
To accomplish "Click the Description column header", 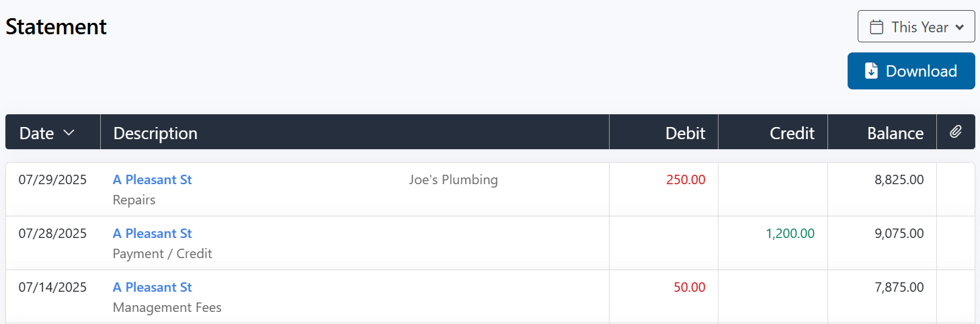I will (x=155, y=133).
